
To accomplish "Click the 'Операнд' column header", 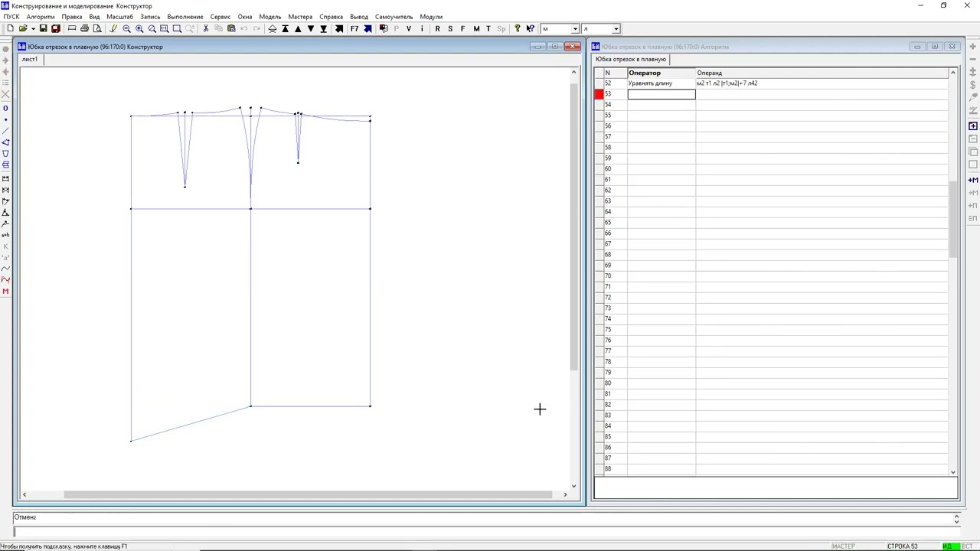I will pyautogui.click(x=822, y=73).
